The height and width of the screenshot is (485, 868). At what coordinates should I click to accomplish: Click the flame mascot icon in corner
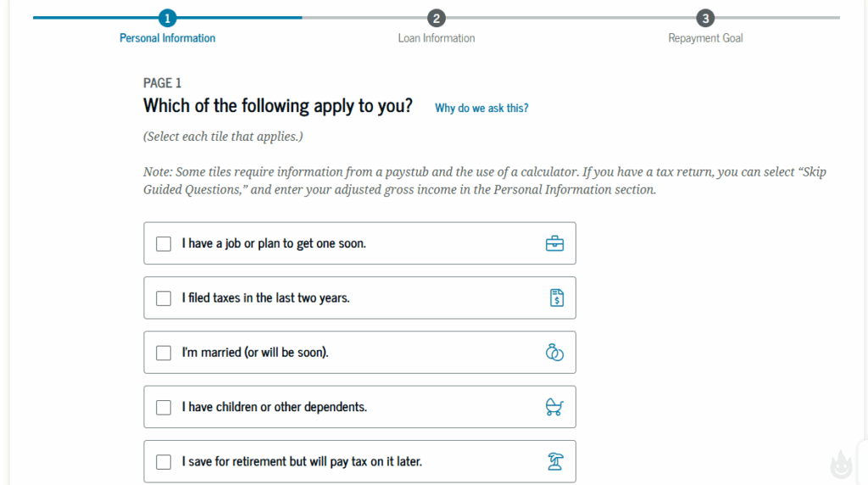coord(842,464)
